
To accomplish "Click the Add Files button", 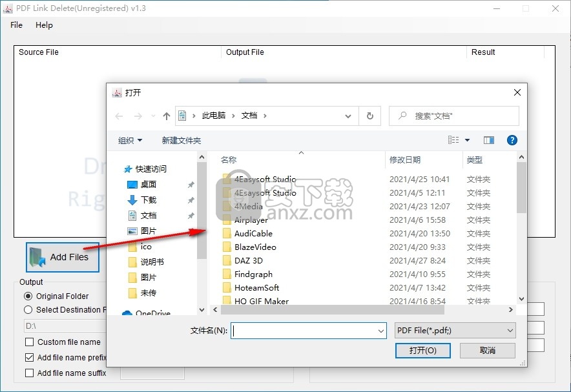I will (63, 257).
